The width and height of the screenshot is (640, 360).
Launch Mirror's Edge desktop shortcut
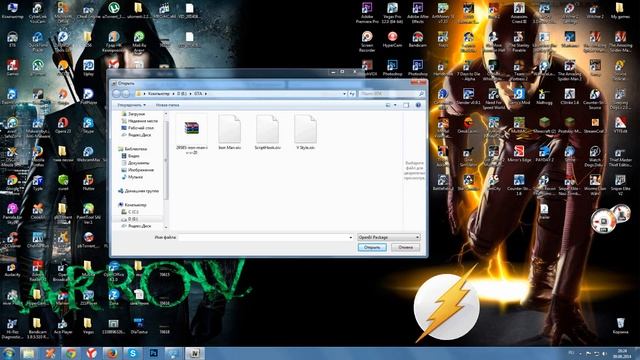click(519, 154)
